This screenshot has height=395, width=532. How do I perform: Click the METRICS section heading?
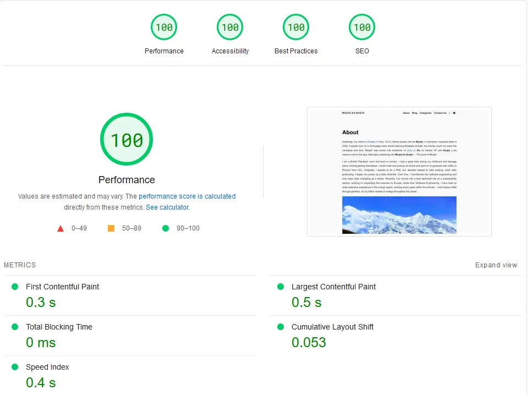[20, 265]
